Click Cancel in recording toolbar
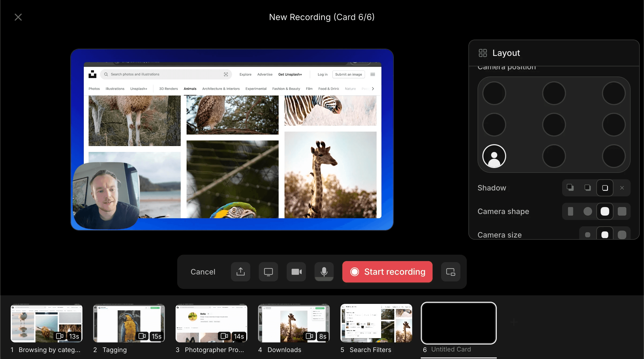Viewport: 644px width, 359px height. click(203, 272)
